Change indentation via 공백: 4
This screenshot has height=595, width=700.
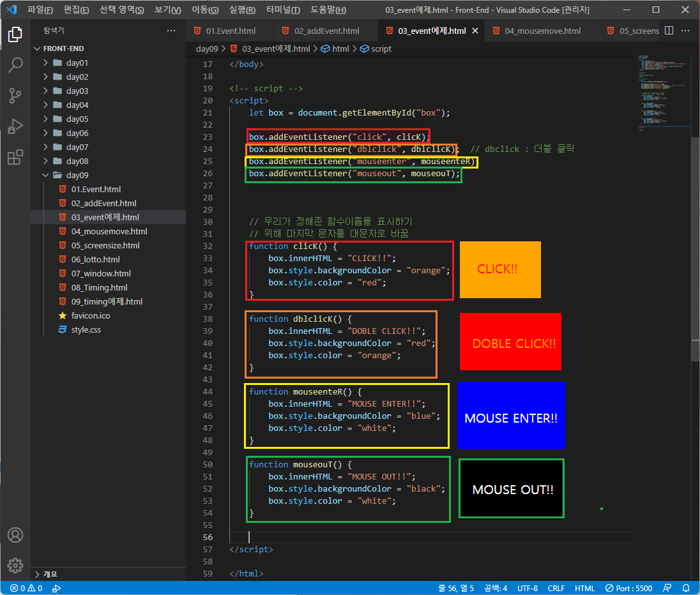point(496,589)
